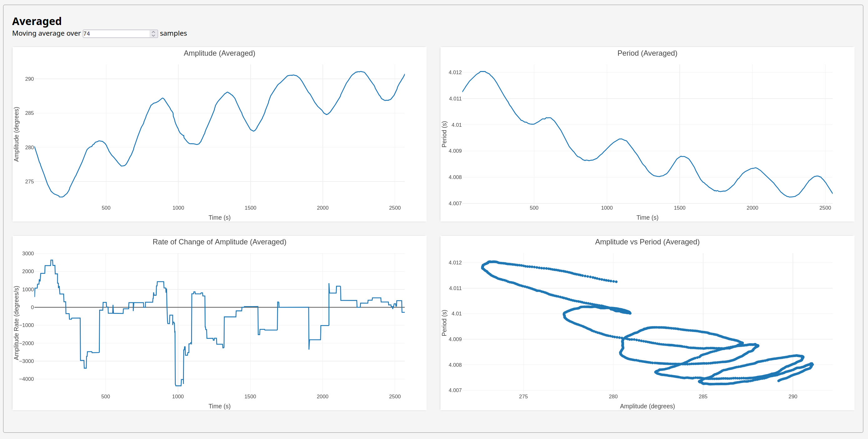868x439 pixels.
Task: Click the "Averaged" section heading
Action: (x=37, y=21)
